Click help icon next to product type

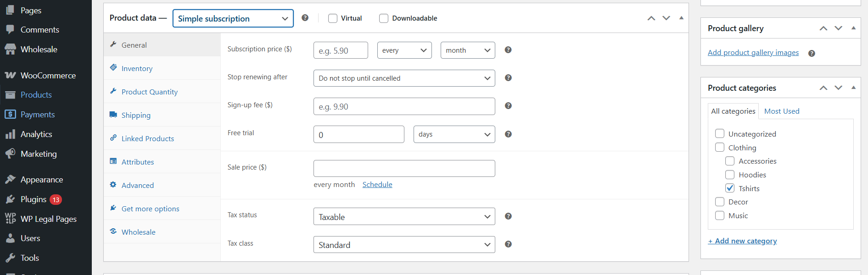(305, 18)
